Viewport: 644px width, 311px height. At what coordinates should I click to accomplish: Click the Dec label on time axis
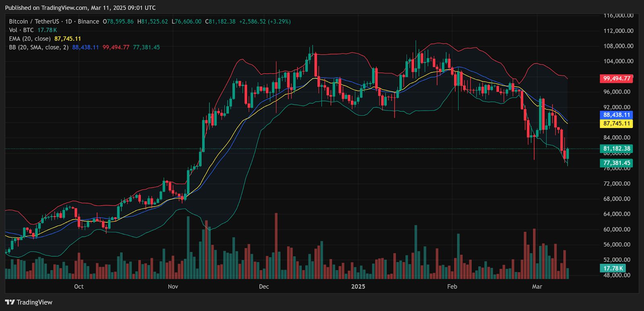pos(264,286)
